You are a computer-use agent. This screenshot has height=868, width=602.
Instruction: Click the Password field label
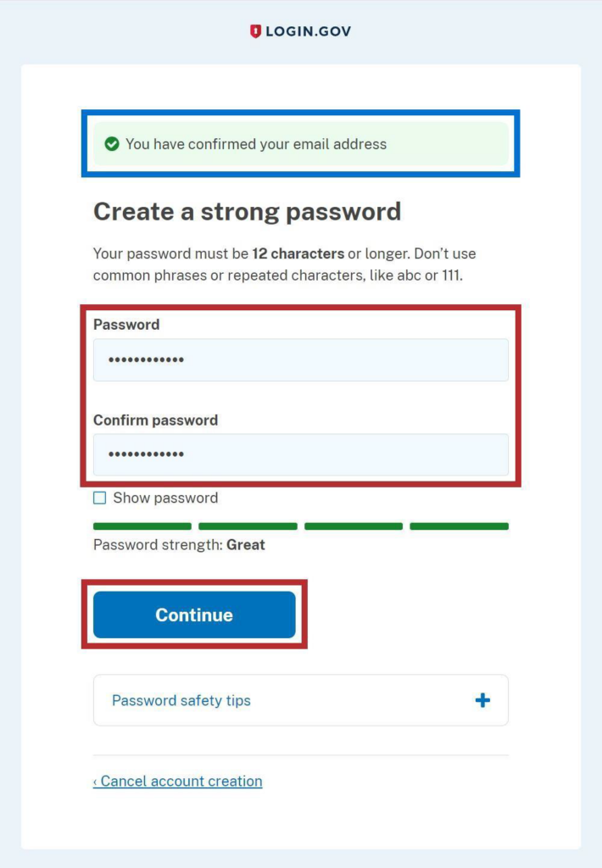click(126, 325)
